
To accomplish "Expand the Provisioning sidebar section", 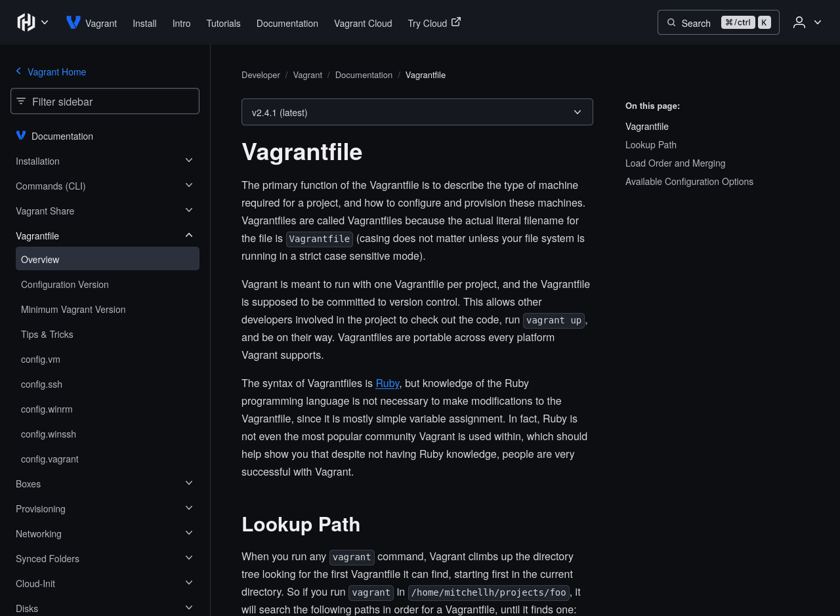I will point(189,508).
